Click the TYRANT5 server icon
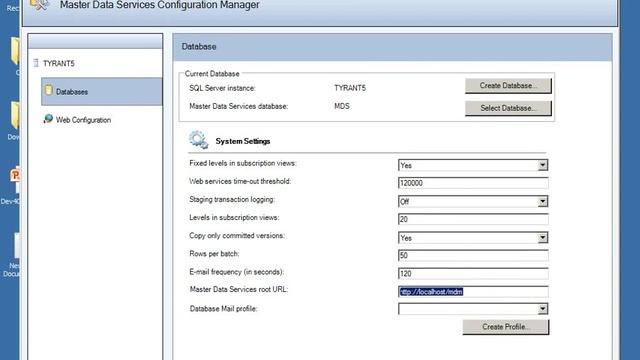Screen dimensions: 640x360 click(36, 63)
